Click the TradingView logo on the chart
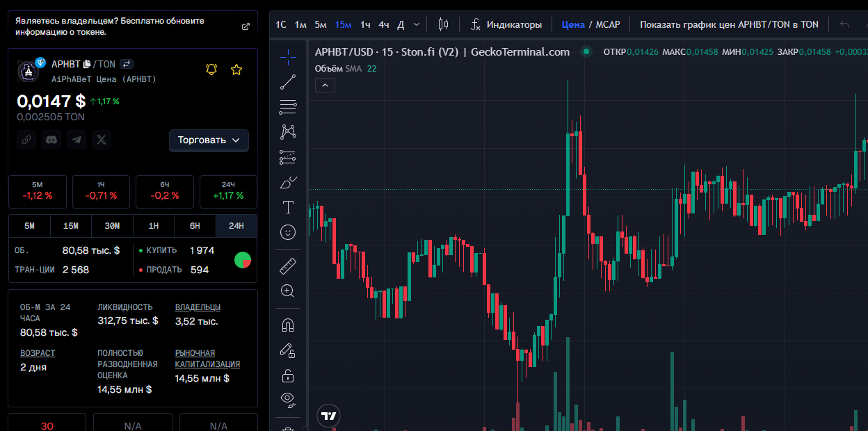Screen dimensions: 868x431 pos(328,416)
